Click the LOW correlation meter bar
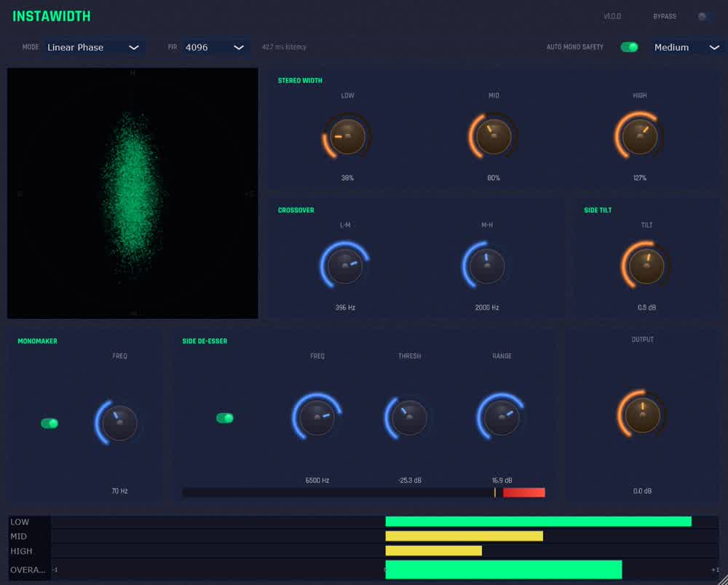Image resolution: width=728 pixels, height=585 pixels. click(385, 522)
